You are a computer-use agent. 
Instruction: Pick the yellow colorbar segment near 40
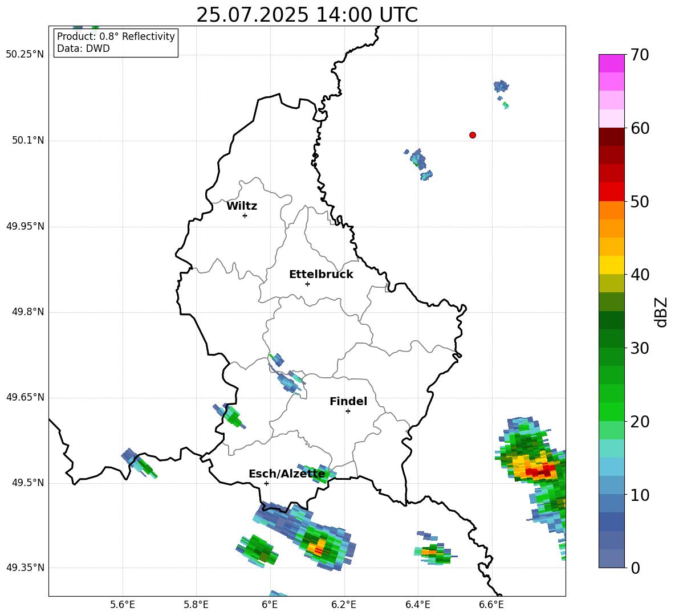coord(611,265)
